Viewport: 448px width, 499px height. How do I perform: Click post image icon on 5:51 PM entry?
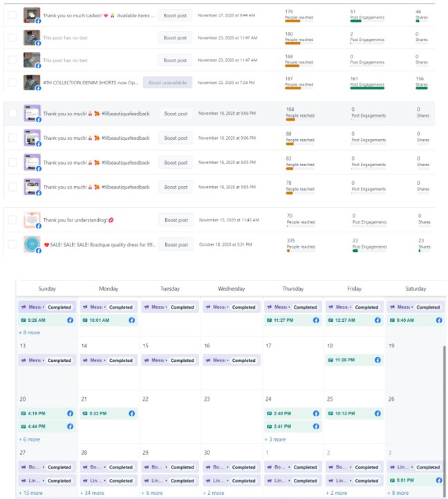393,480
